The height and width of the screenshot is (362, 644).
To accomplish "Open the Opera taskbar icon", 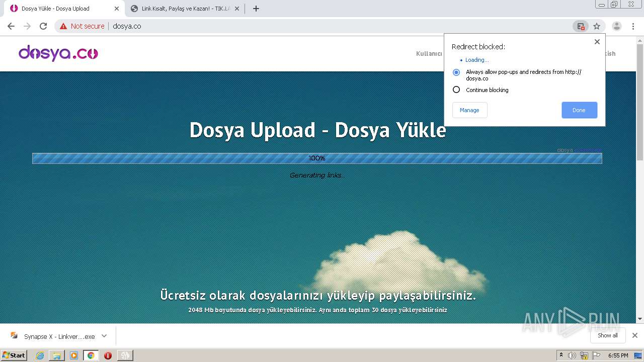I will point(108,355).
